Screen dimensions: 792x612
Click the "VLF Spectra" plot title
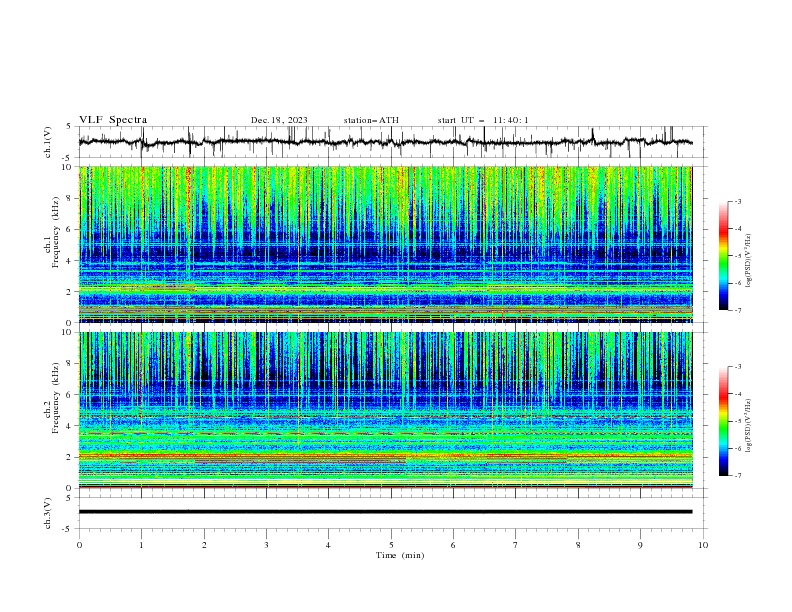(x=113, y=120)
